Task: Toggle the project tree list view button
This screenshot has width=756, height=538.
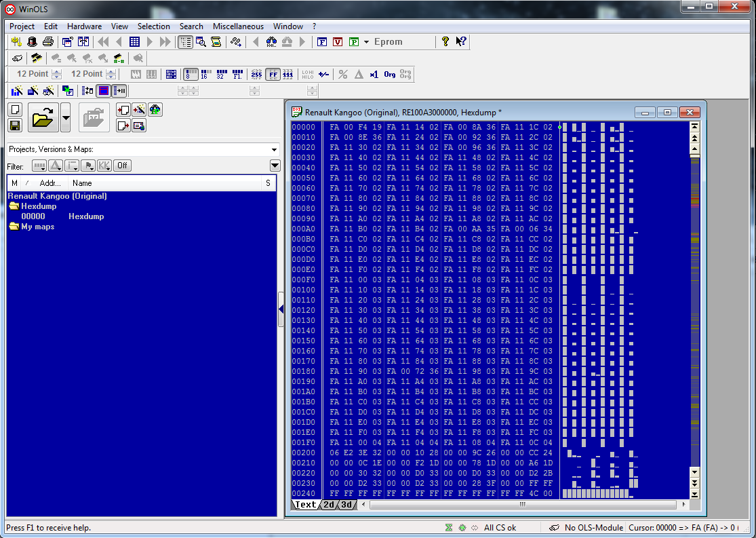Action: (185, 42)
